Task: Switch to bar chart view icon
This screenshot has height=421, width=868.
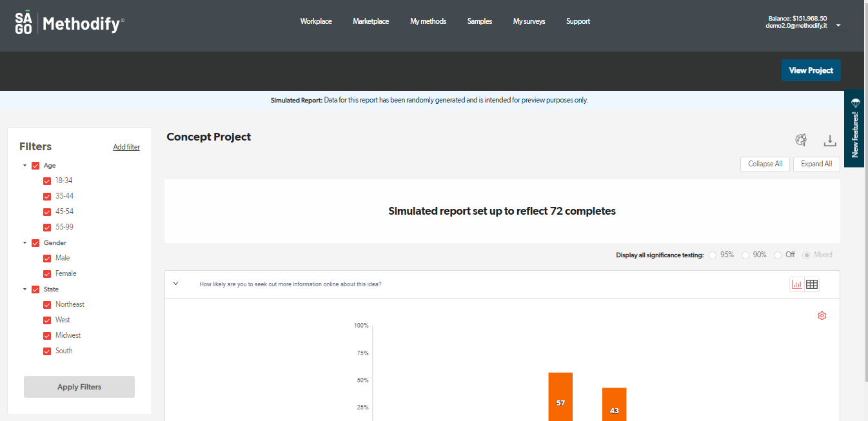Action: [797, 284]
